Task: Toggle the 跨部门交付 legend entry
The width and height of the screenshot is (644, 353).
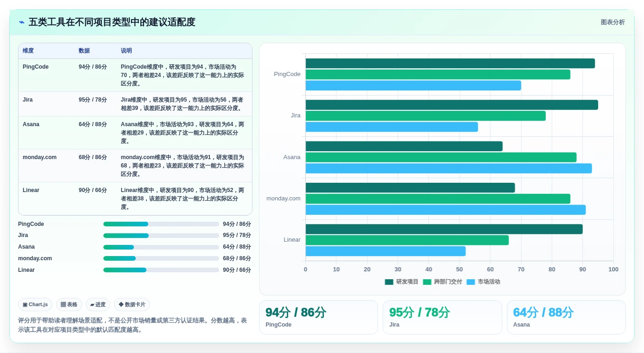Action: [442, 282]
